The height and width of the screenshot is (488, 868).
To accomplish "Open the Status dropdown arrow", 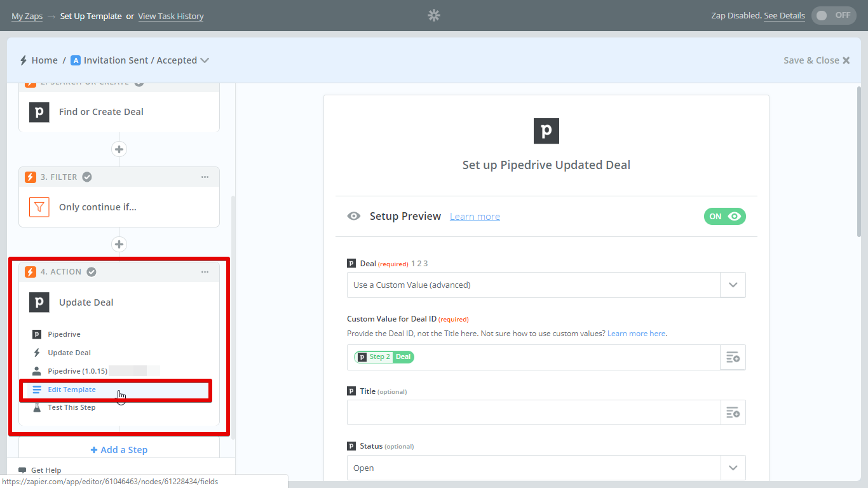I will point(733,468).
